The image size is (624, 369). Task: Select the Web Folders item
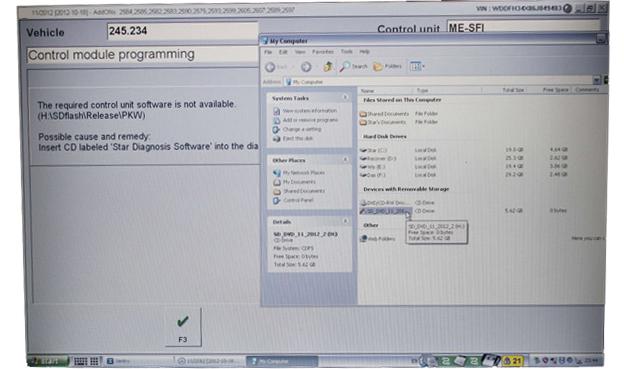pos(378,239)
